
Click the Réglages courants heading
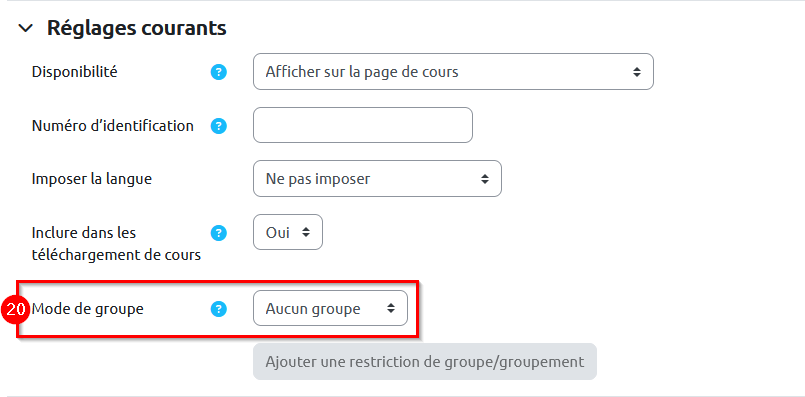[137, 28]
